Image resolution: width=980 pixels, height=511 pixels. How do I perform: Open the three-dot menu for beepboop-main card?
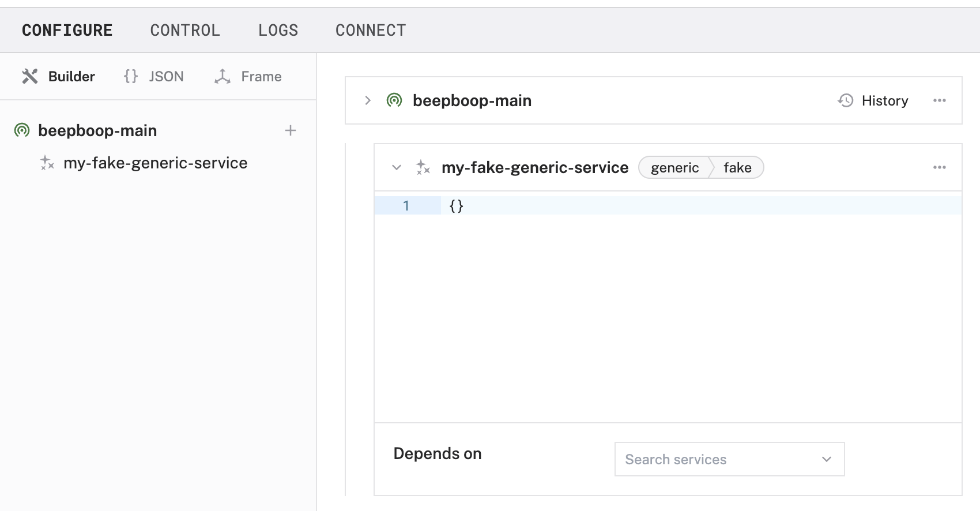[939, 100]
